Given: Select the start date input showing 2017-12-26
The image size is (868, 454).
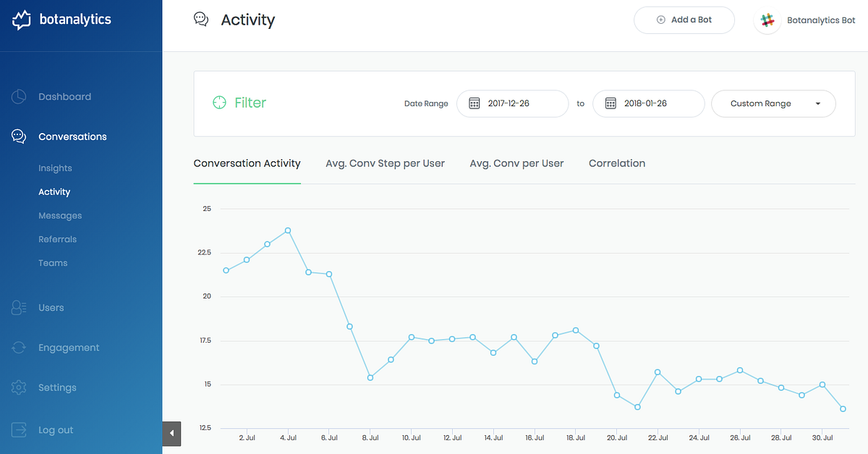Looking at the screenshot, I should [x=514, y=103].
